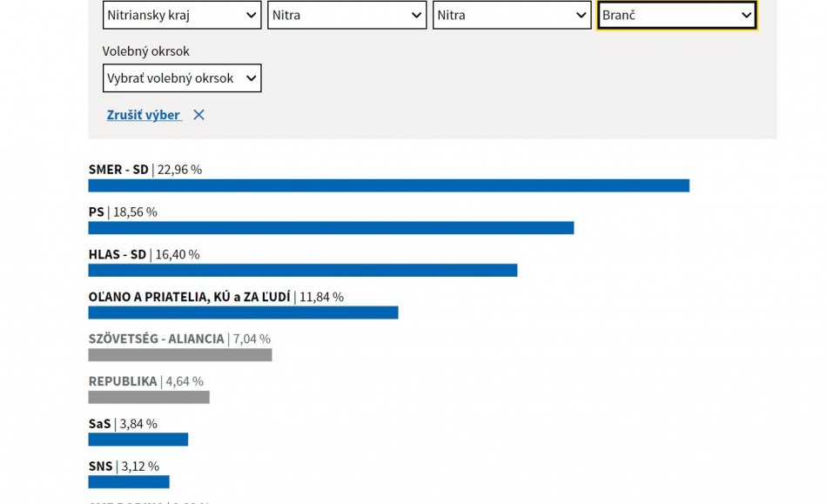This screenshot has height=504, width=827.
Task: Open the Nitra dropdown left of Branč
Action: click(x=512, y=15)
